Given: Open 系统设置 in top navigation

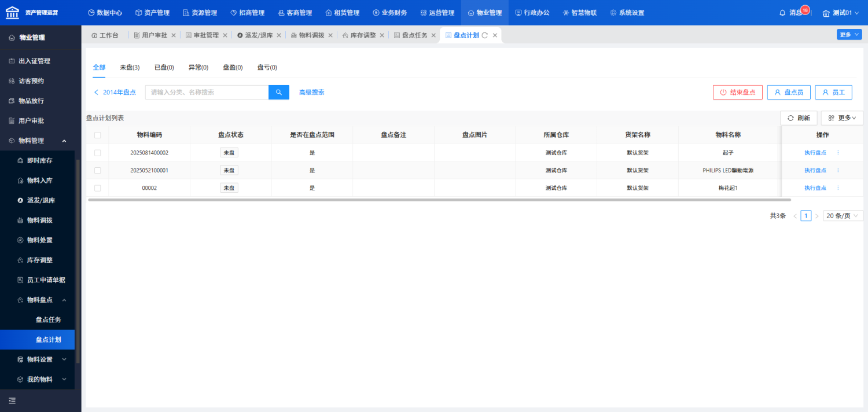Looking at the screenshot, I should click(x=627, y=13).
